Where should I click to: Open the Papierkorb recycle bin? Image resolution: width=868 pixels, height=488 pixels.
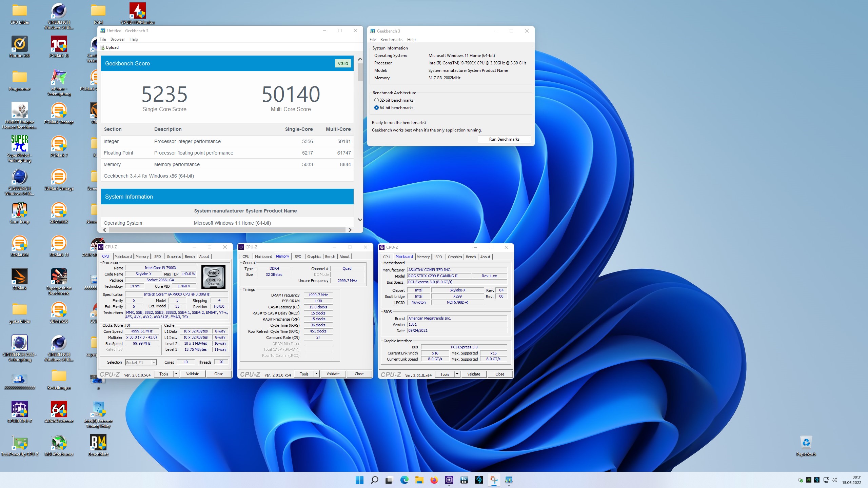tap(806, 445)
